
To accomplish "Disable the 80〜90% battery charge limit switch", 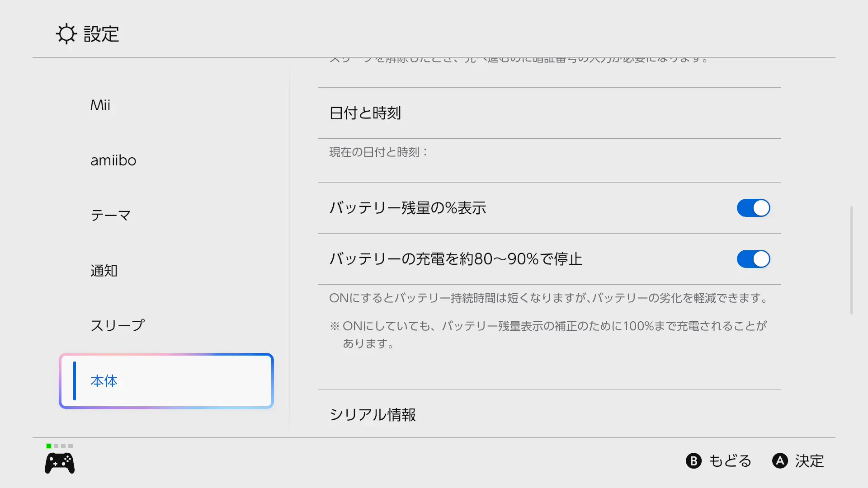I will [x=753, y=259].
